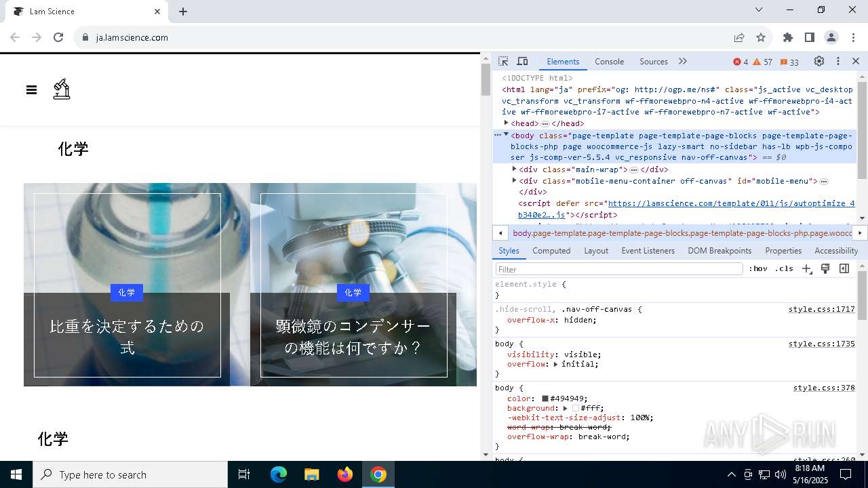Switch to the Sources tab
The height and width of the screenshot is (488, 868).
click(654, 62)
